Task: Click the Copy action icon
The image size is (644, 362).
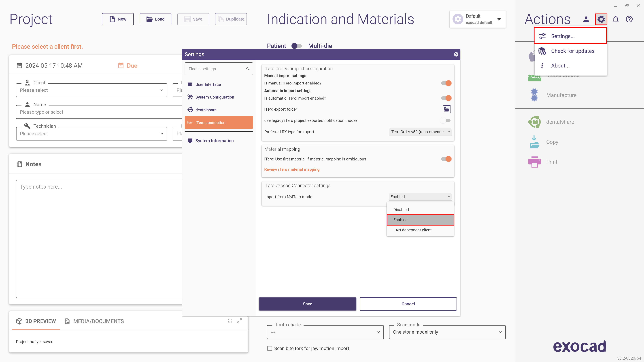Action: [534, 142]
